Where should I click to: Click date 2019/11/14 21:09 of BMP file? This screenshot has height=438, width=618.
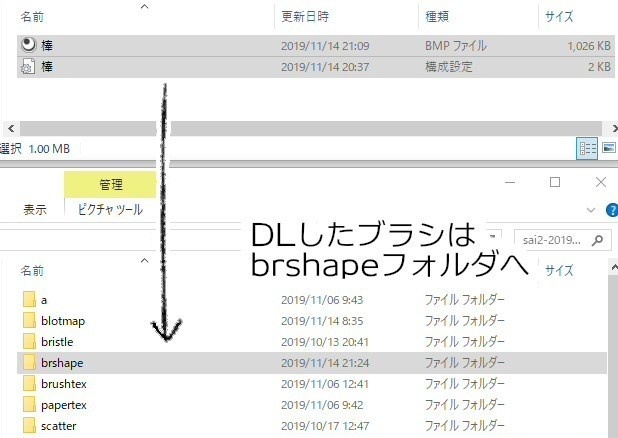click(325, 46)
